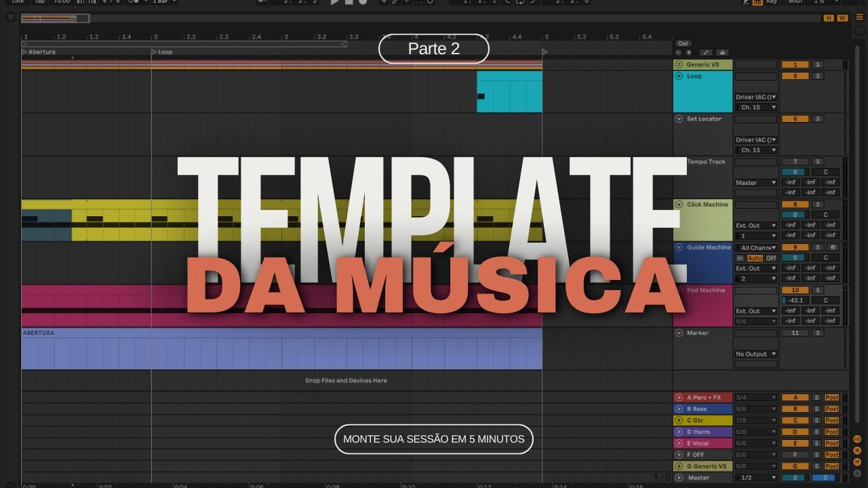Fold the Generic VS group track
The image size is (868, 488).
(679, 64)
